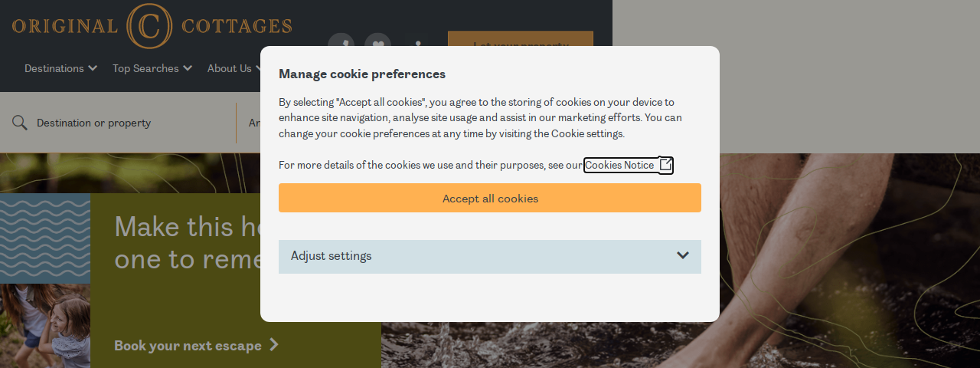Click the Original Cottages wordmark text

click(x=152, y=26)
